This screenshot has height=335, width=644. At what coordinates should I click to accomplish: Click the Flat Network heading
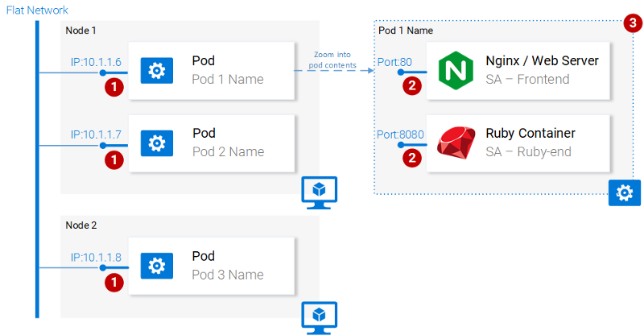click(x=37, y=10)
